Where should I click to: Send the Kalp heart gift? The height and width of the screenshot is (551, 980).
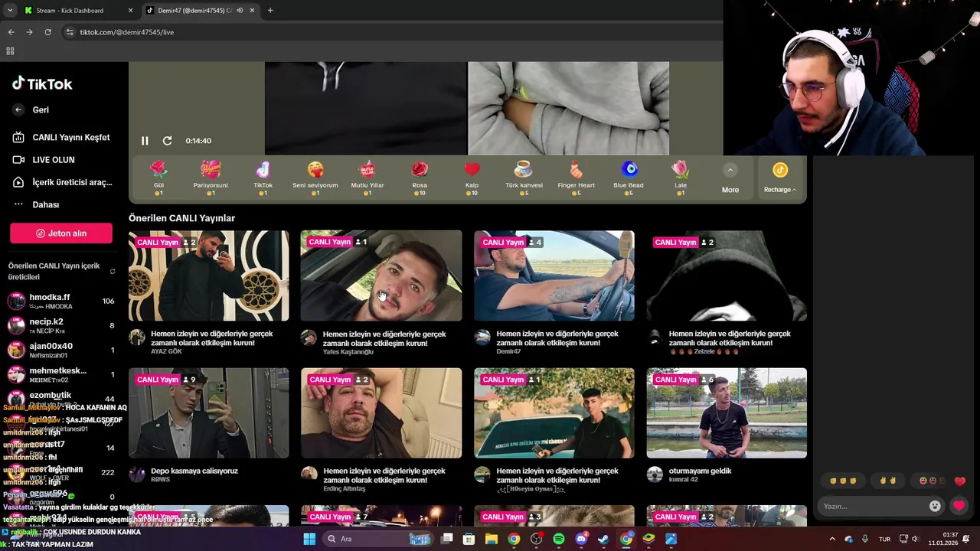tap(472, 178)
